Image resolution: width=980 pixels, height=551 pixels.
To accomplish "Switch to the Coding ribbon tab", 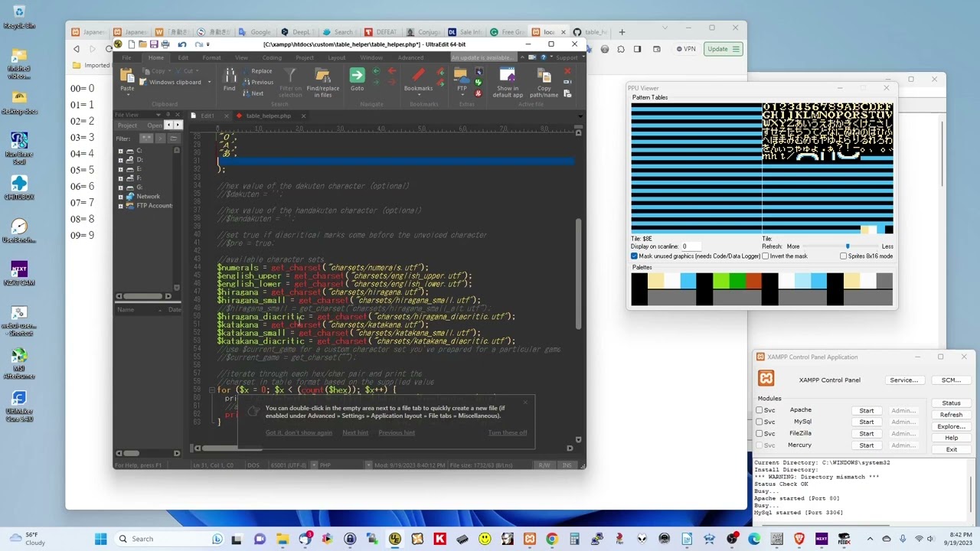I will [272, 57].
